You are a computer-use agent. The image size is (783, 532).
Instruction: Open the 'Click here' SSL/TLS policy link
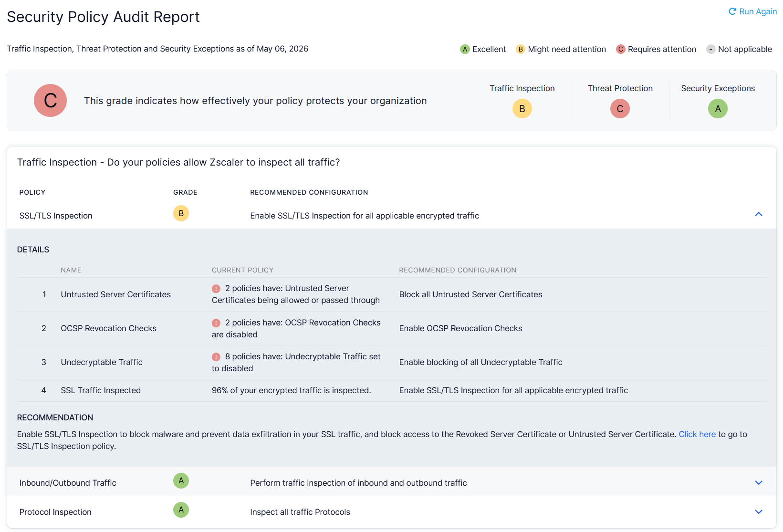pos(697,434)
